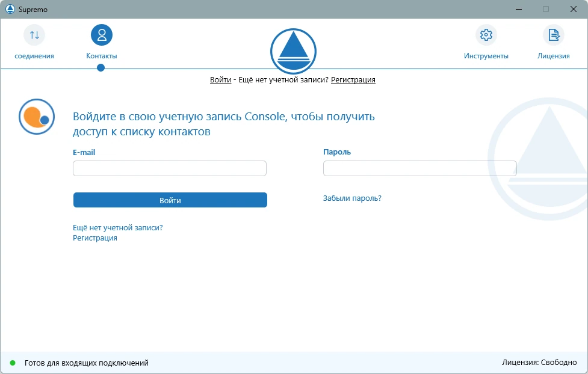Click the Supremo title bar app icon
This screenshot has width=588, height=374.
(10, 9)
